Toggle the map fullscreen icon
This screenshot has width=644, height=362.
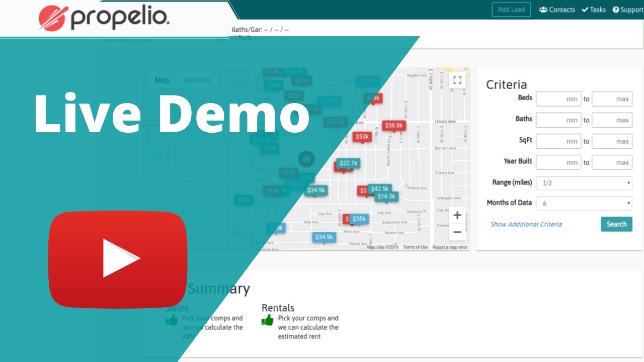pyautogui.click(x=457, y=80)
